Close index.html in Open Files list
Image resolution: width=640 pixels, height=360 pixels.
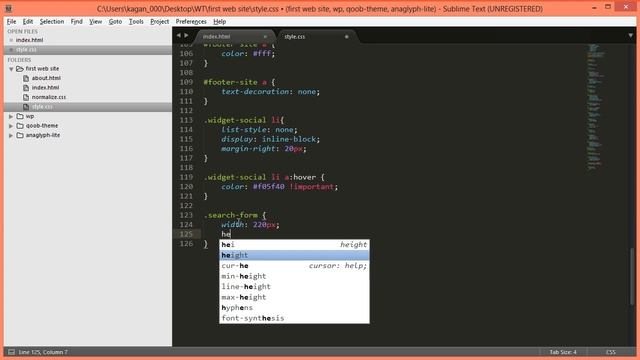[11, 40]
